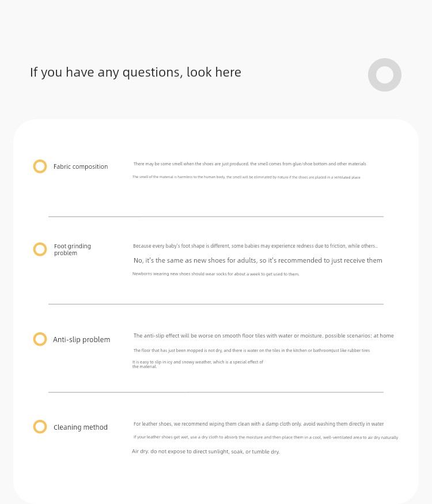The image size is (432, 504).
Task: Click the line about smooth floor tiles
Action: point(264,336)
